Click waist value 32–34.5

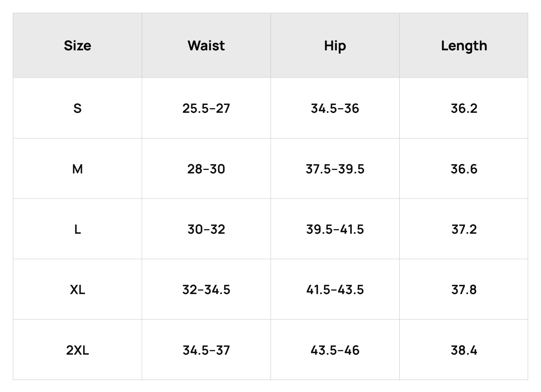point(206,290)
